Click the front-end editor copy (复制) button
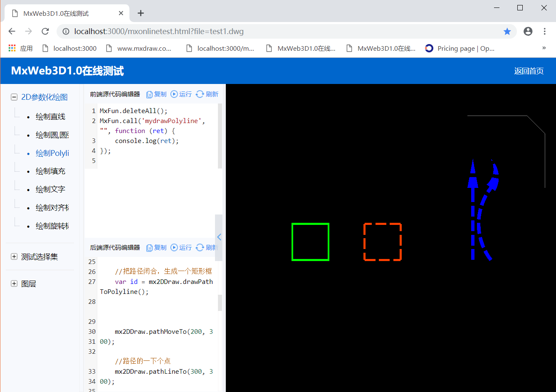The width and height of the screenshot is (556, 392). click(156, 94)
